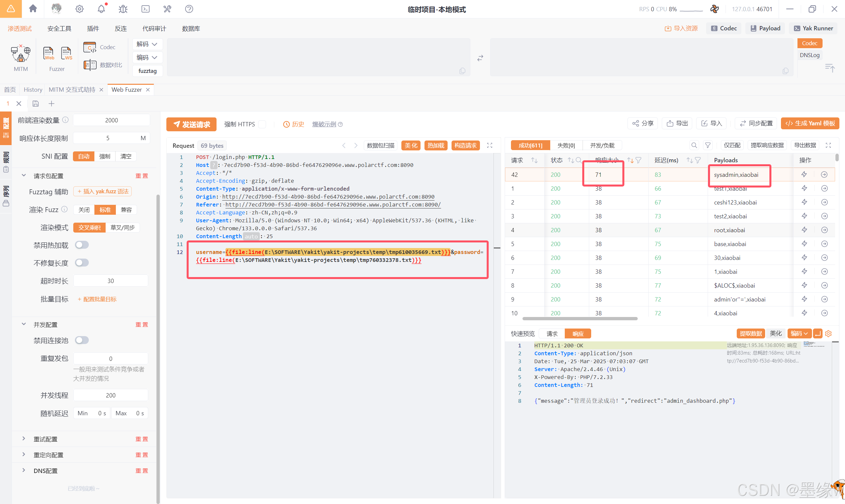Click the home icon in the title bar
Image resolution: width=845 pixels, height=504 pixels.
click(x=33, y=9)
